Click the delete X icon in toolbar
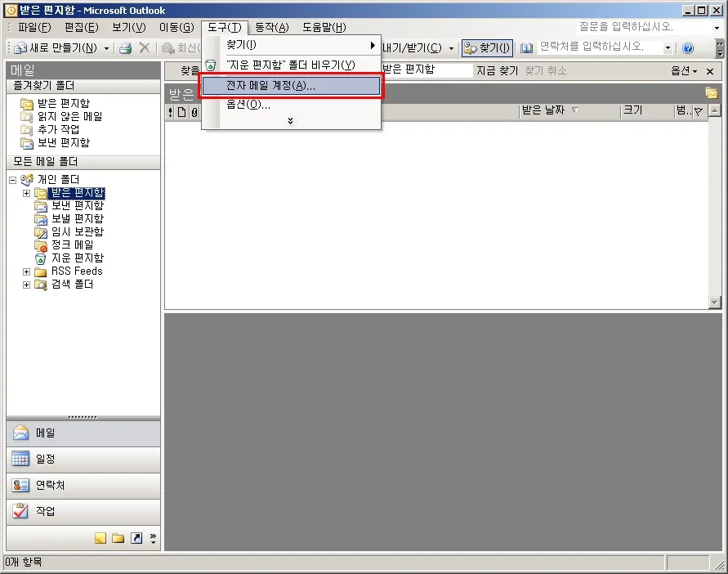This screenshot has width=728, height=574. coord(145,48)
